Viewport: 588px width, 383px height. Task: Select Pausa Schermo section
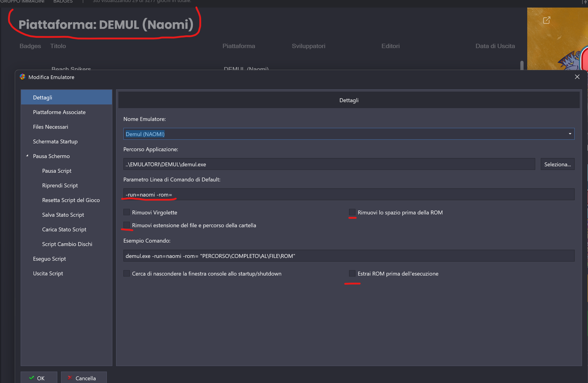pos(67,156)
